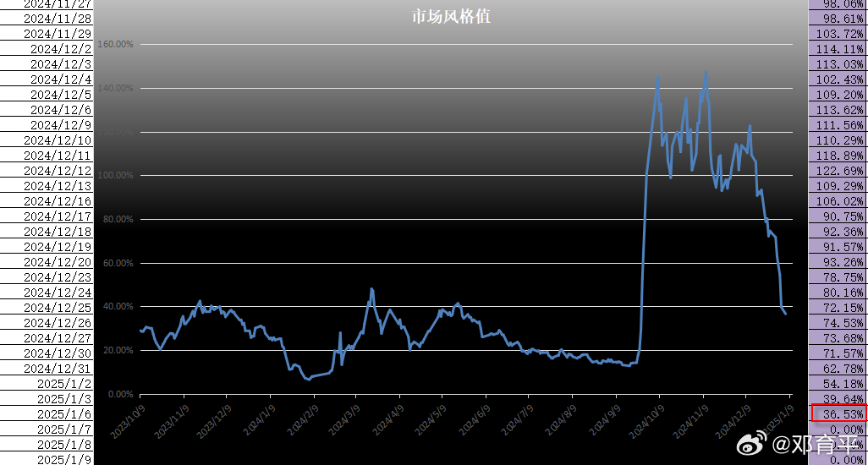Image resolution: width=868 pixels, height=465 pixels.
Task: Click the 103.72% value cell
Action: pyautogui.click(x=838, y=33)
